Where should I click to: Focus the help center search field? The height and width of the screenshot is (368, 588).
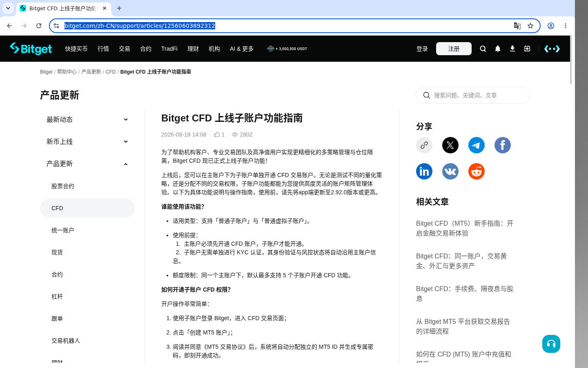(x=473, y=95)
